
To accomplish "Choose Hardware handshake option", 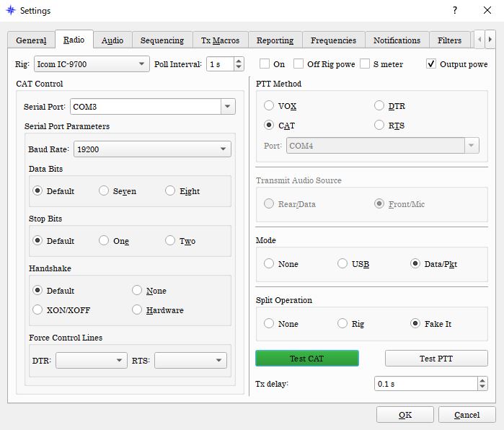I will [137, 310].
